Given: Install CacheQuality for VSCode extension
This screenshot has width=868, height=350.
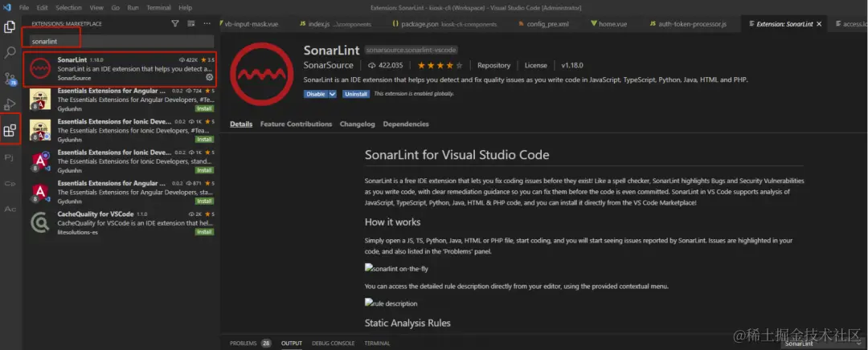Looking at the screenshot, I should point(204,232).
